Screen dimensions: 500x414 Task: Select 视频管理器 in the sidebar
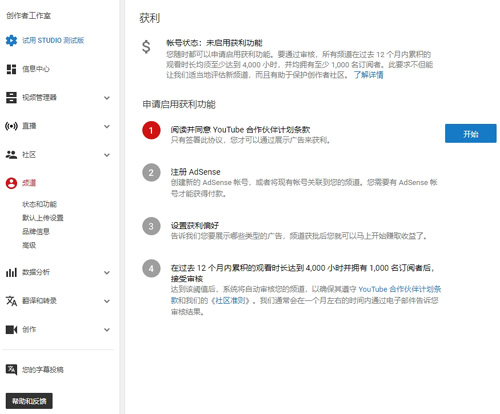click(39, 97)
